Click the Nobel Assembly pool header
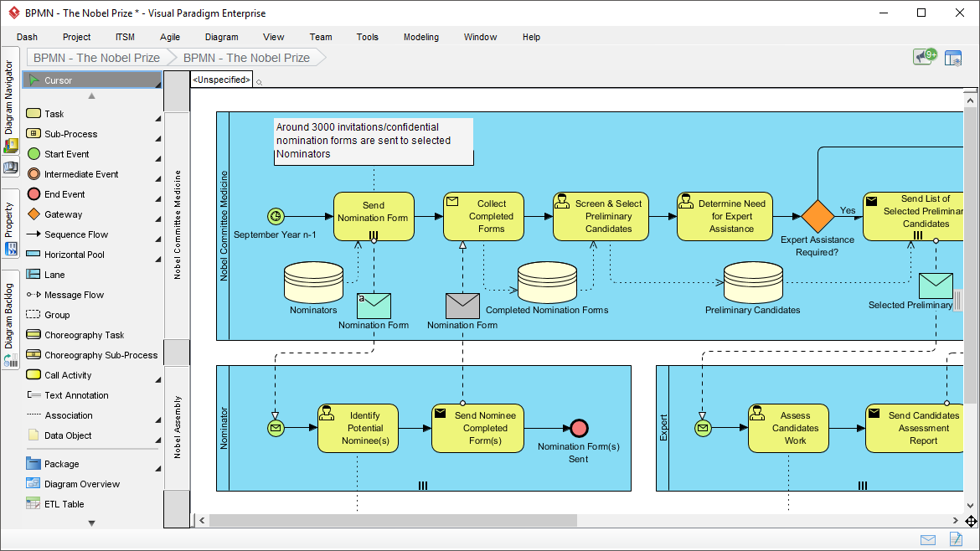980x551 pixels. [177, 427]
